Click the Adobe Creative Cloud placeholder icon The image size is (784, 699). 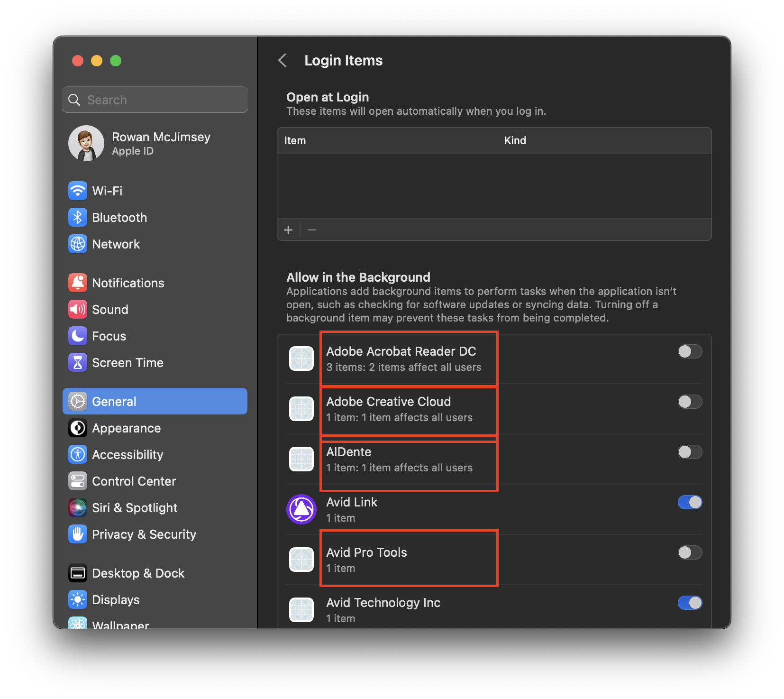pos(301,409)
